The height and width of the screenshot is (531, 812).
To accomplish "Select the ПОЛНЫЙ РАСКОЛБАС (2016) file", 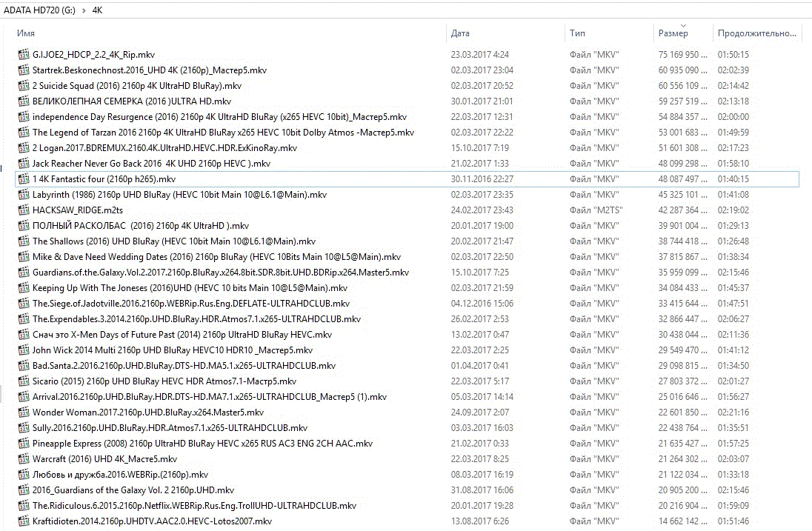I will click(140, 226).
